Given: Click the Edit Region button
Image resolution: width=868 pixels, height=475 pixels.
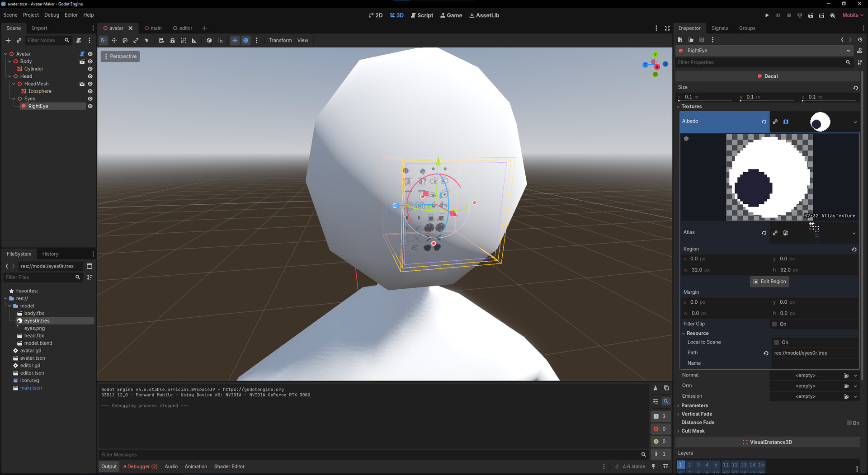Looking at the screenshot, I should pos(769,282).
